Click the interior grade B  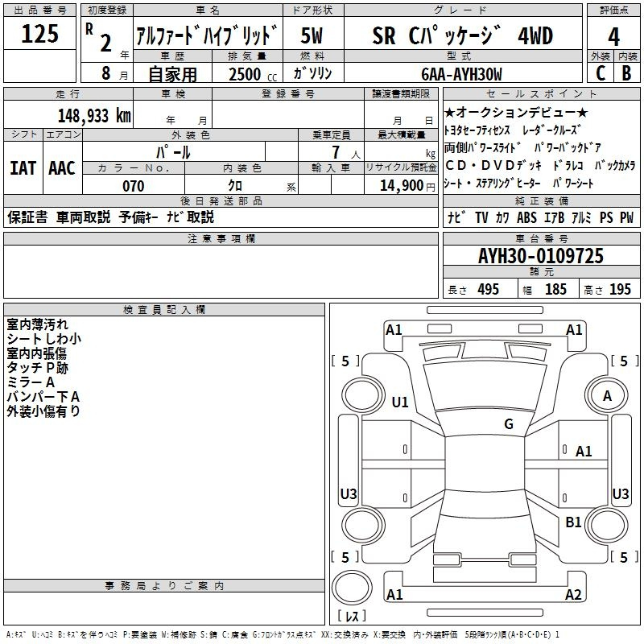(626, 73)
